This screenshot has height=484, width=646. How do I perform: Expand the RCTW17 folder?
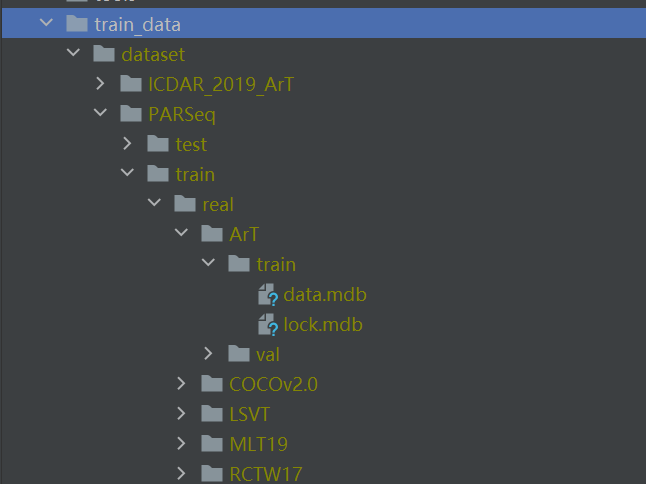click(x=181, y=473)
